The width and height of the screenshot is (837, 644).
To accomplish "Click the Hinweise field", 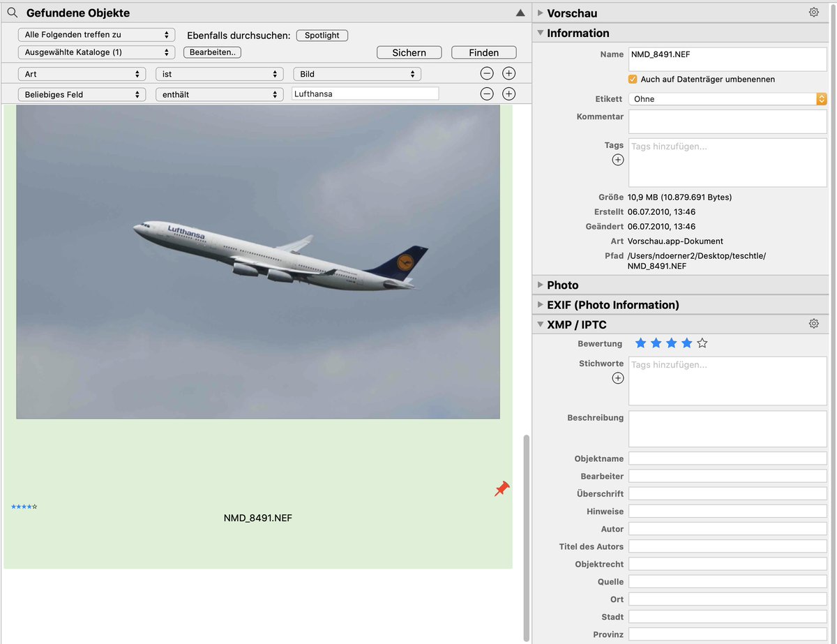I will (727, 511).
